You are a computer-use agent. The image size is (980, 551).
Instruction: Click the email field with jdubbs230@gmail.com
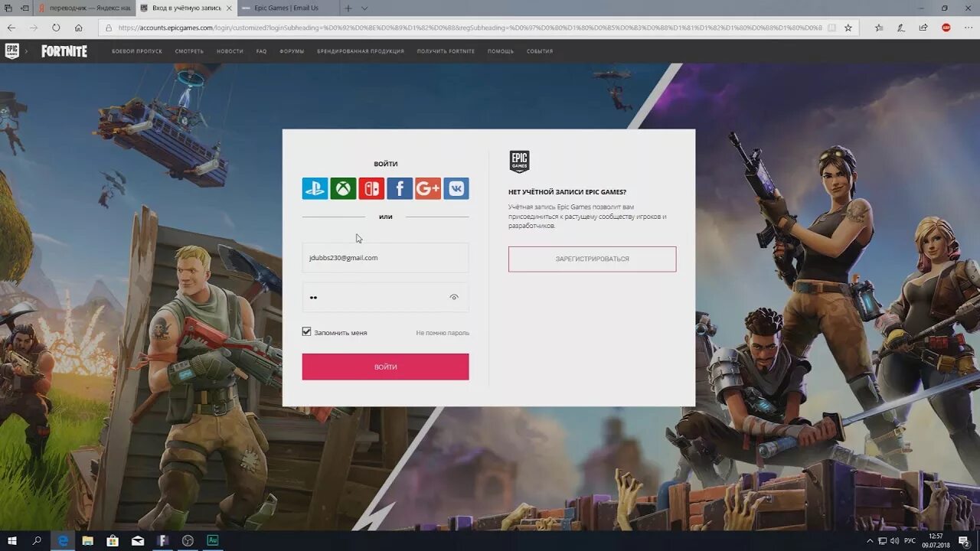click(385, 258)
